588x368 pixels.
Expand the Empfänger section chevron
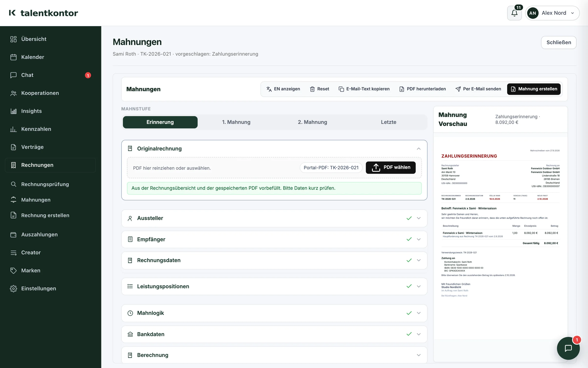(419, 239)
